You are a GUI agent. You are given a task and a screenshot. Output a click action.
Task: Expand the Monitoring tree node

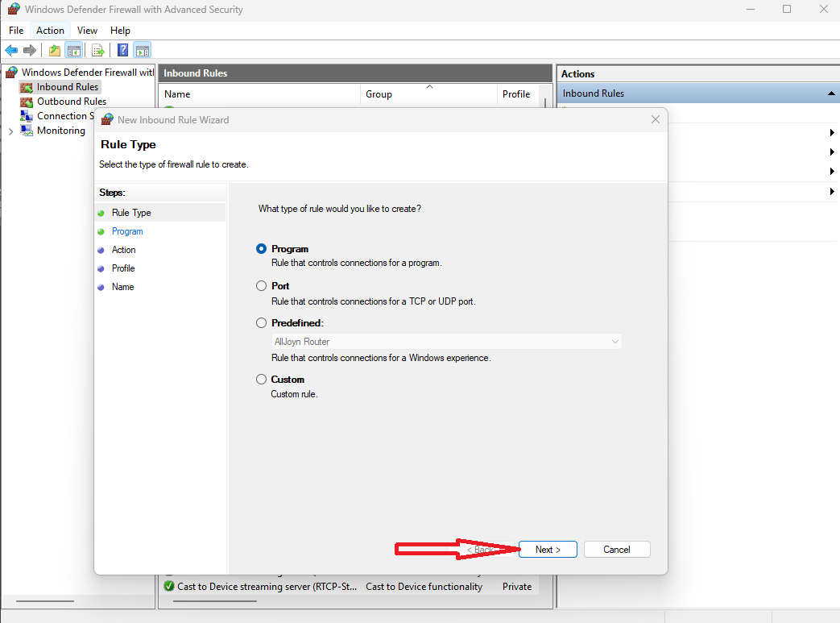point(10,131)
